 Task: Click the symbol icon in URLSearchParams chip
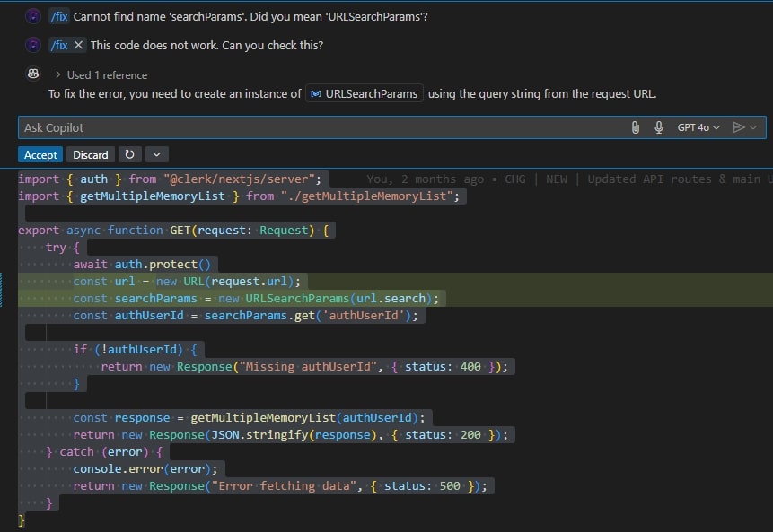tap(315, 93)
